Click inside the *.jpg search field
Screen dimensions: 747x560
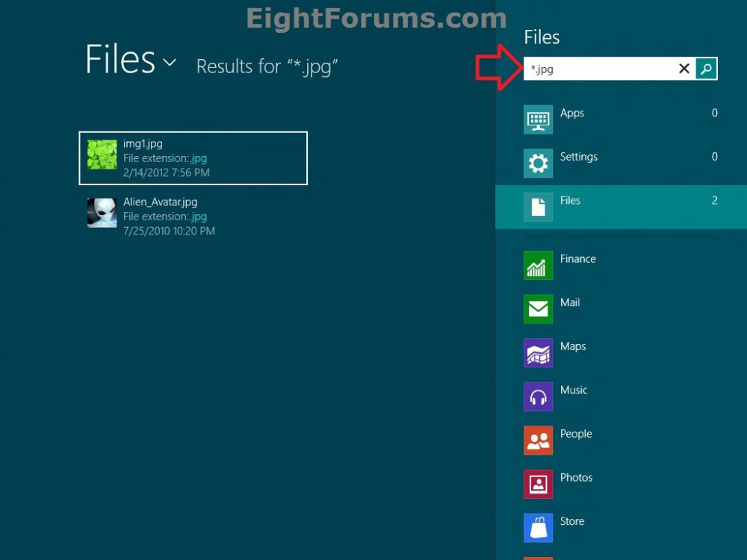click(598, 69)
